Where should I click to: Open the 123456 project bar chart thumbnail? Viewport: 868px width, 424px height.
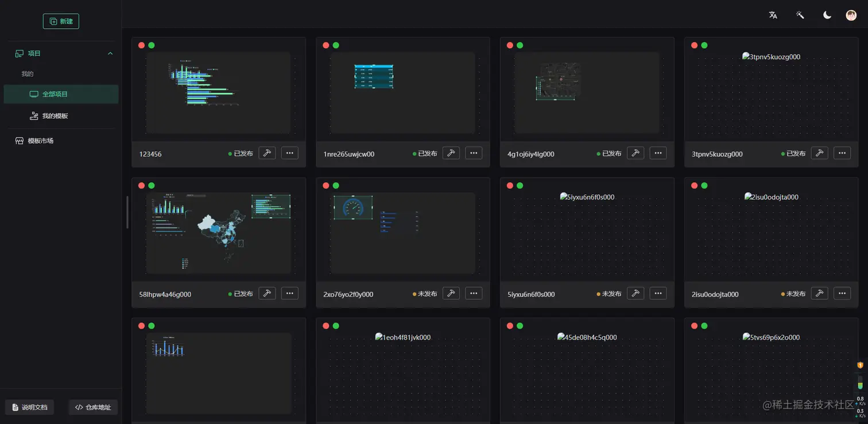tap(219, 93)
